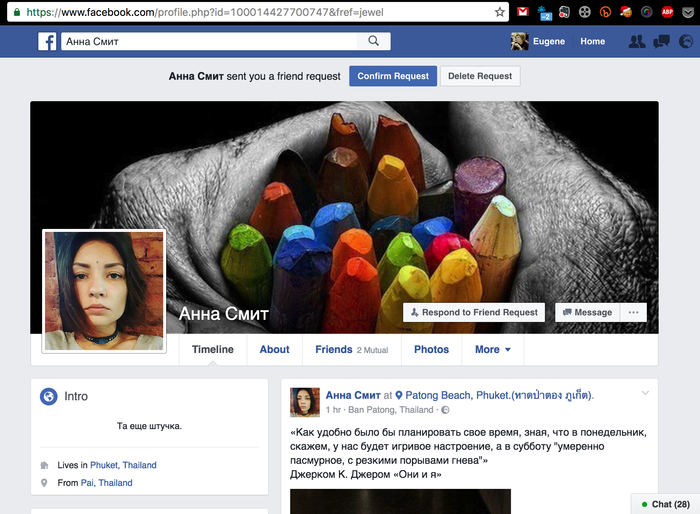This screenshot has width=700, height=514.
Task: Click the 1 hr post timestamp
Action: click(333, 410)
